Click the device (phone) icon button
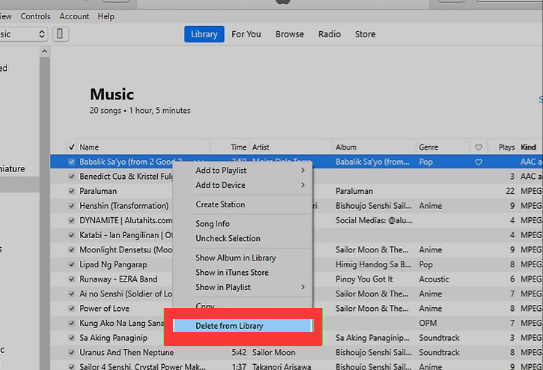Image resolution: width=543 pixels, height=370 pixels. pyautogui.click(x=60, y=34)
